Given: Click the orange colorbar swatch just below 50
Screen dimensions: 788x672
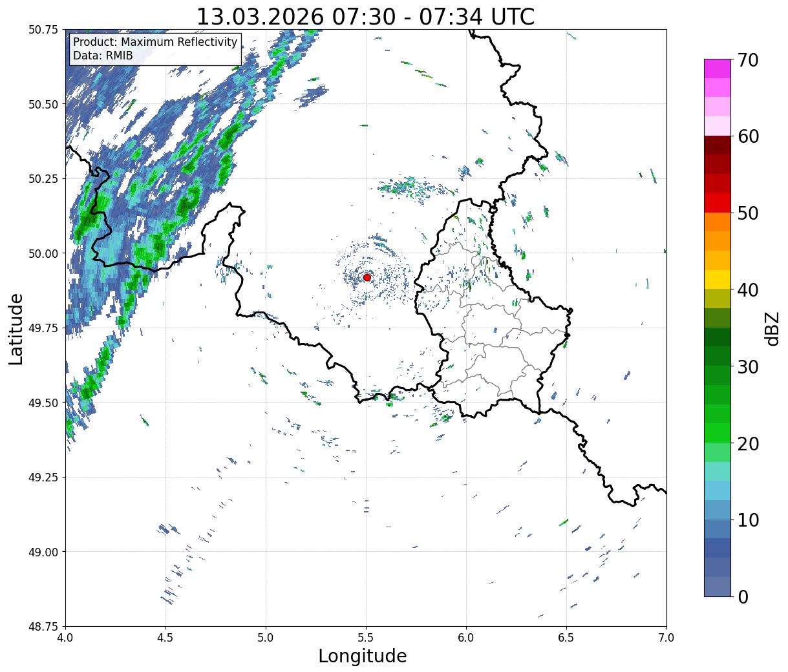Looking at the screenshot, I should (x=718, y=222).
